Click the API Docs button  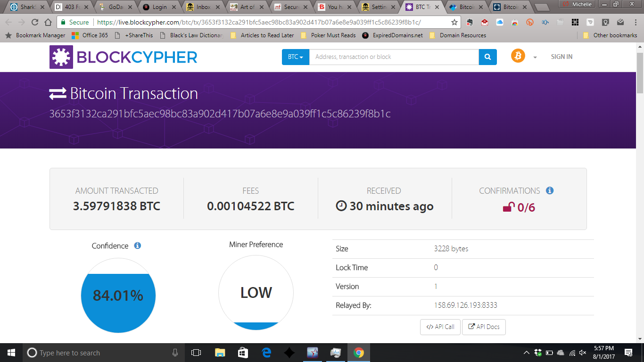point(484,327)
